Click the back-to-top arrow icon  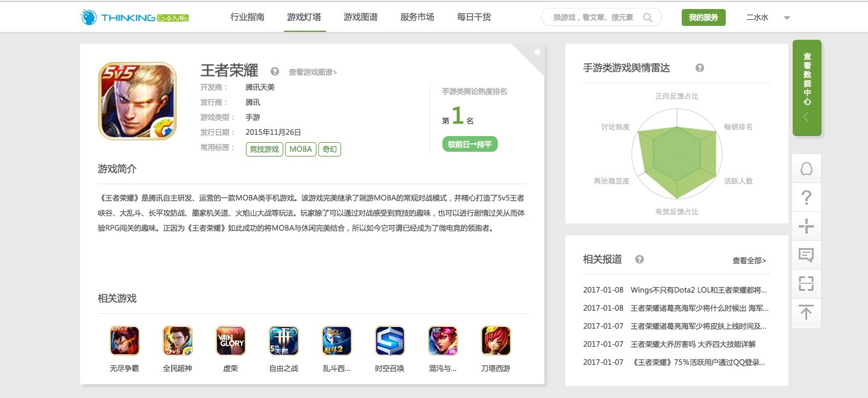coord(807,312)
